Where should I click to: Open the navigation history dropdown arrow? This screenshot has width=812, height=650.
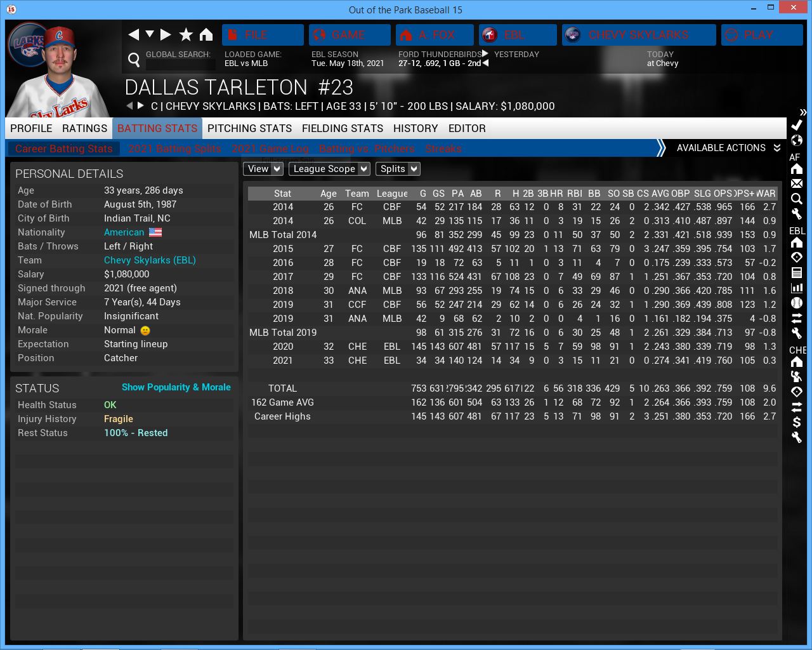tap(150, 34)
